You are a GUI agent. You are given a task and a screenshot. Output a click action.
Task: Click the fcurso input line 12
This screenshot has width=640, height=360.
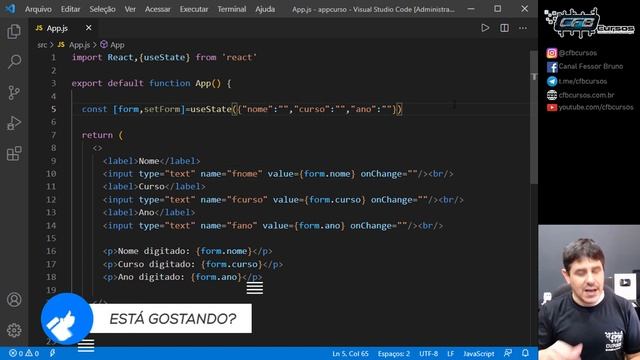tap(283, 200)
